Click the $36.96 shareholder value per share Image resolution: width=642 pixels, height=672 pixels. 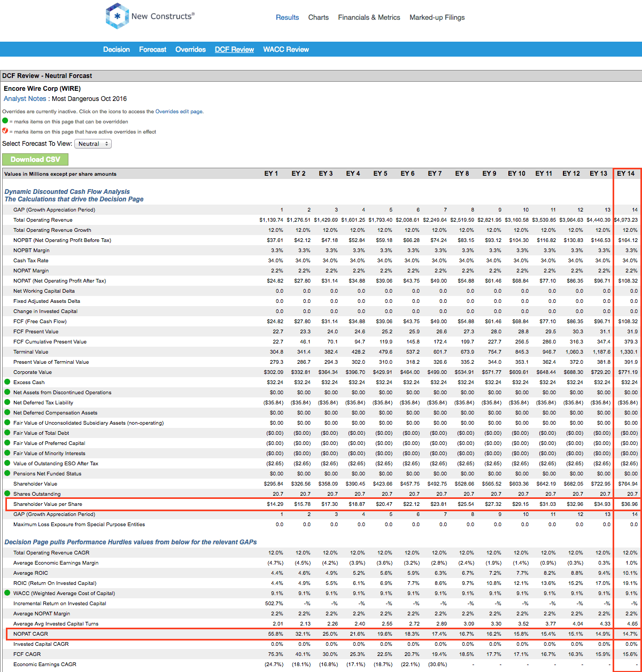tap(629, 504)
